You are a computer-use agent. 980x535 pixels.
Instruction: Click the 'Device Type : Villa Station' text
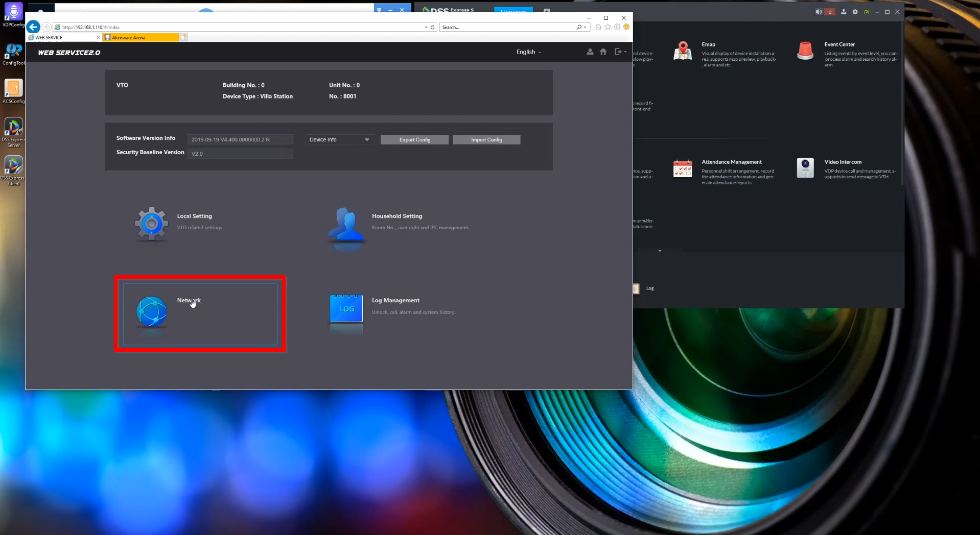pyautogui.click(x=258, y=96)
